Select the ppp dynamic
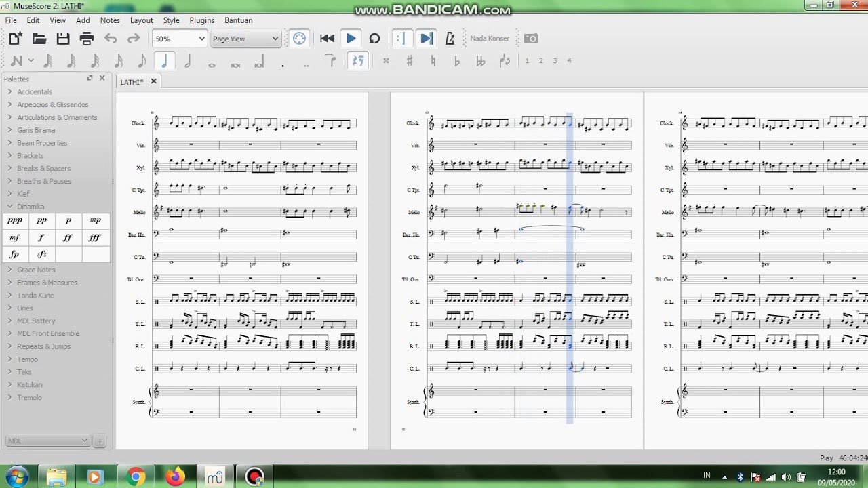 click(15, 221)
